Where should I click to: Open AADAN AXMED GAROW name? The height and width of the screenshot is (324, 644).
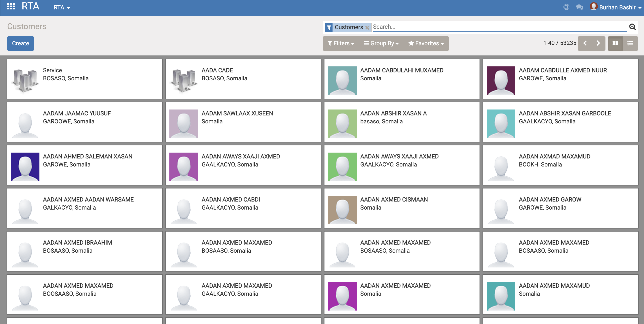[x=550, y=199]
